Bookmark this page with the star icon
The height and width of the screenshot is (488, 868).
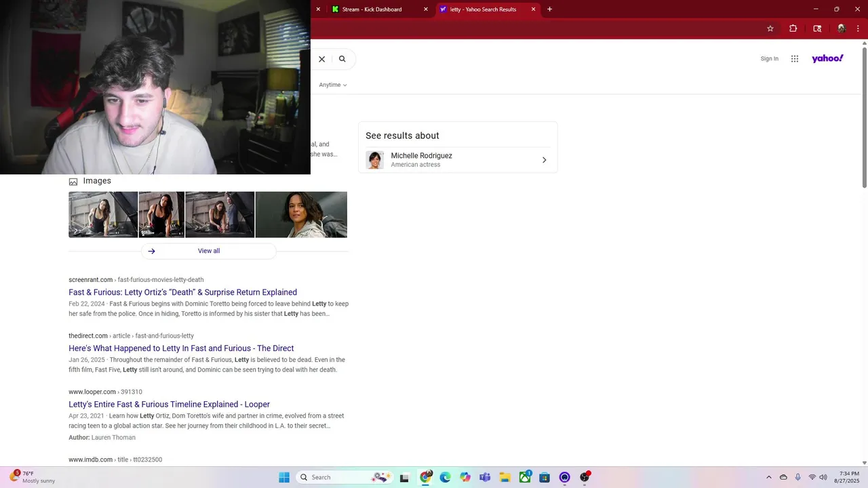(770, 28)
